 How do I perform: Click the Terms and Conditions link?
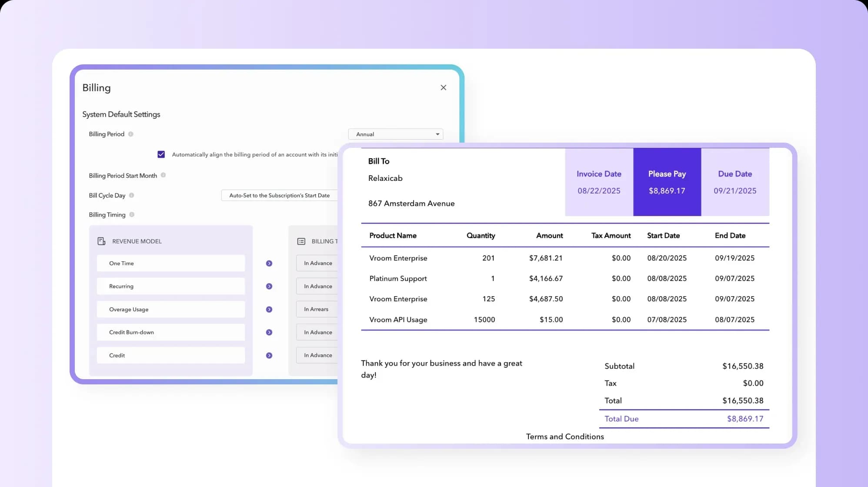(x=564, y=437)
